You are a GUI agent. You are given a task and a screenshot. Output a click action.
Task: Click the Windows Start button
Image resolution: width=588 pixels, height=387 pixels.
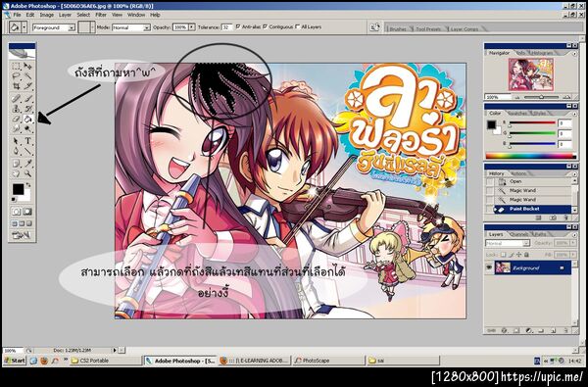point(15,361)
